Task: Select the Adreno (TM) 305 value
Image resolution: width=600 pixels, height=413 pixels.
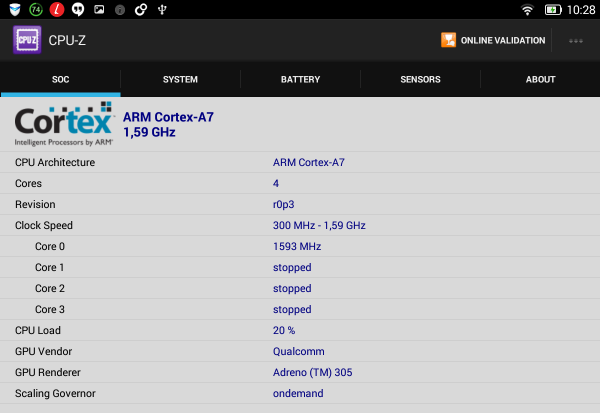Action: (313, 372)
